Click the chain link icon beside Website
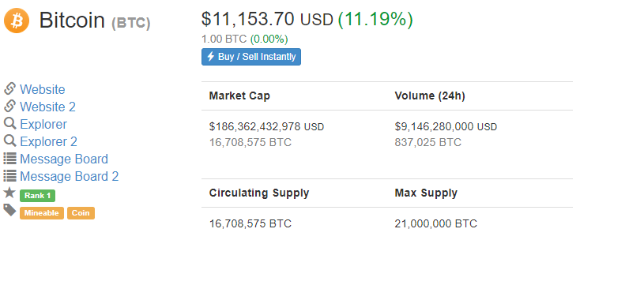The height and width of the screenshot is (300, 644). (9, 88)
